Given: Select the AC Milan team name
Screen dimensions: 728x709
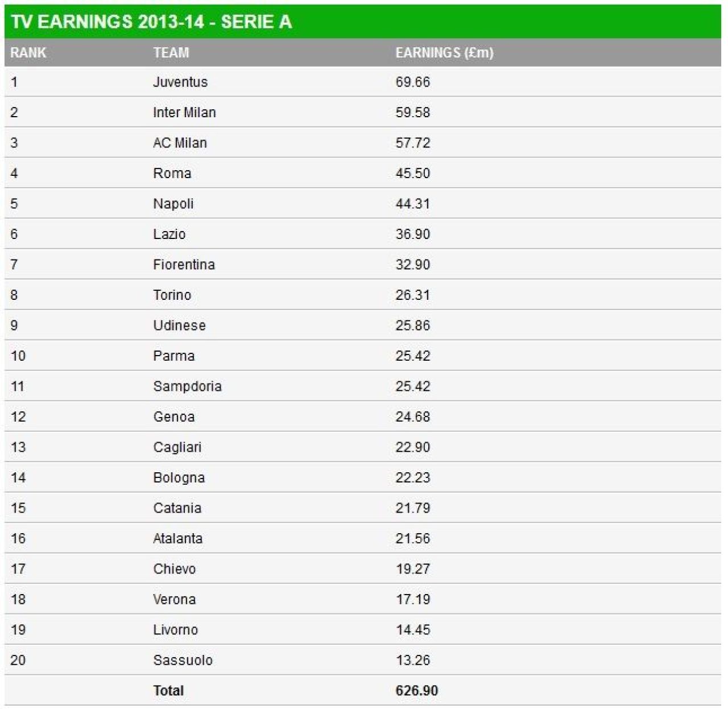Looking at the screenshot, I should click(180, 143).
